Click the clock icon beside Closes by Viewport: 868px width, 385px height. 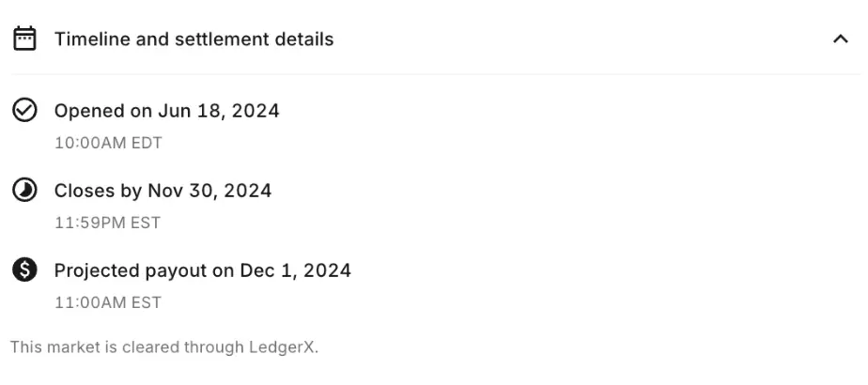pyautogui.click(x=24, y=191)
